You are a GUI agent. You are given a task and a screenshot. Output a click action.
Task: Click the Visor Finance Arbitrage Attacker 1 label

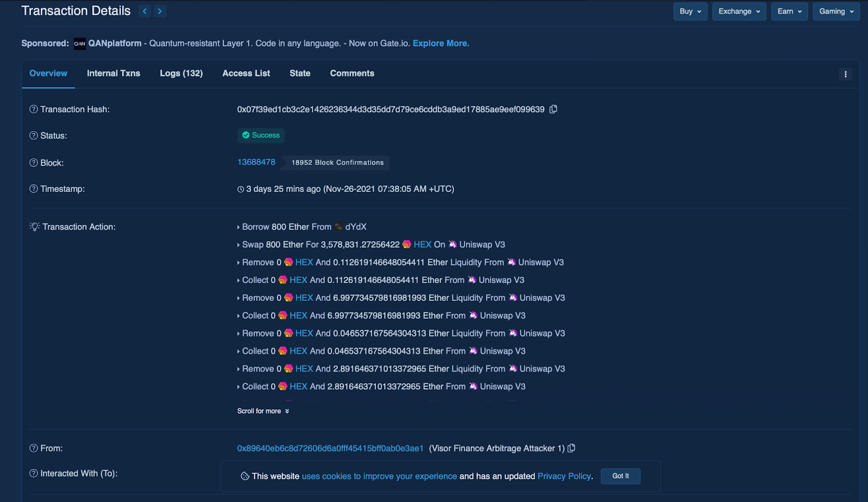click(497, 448)
